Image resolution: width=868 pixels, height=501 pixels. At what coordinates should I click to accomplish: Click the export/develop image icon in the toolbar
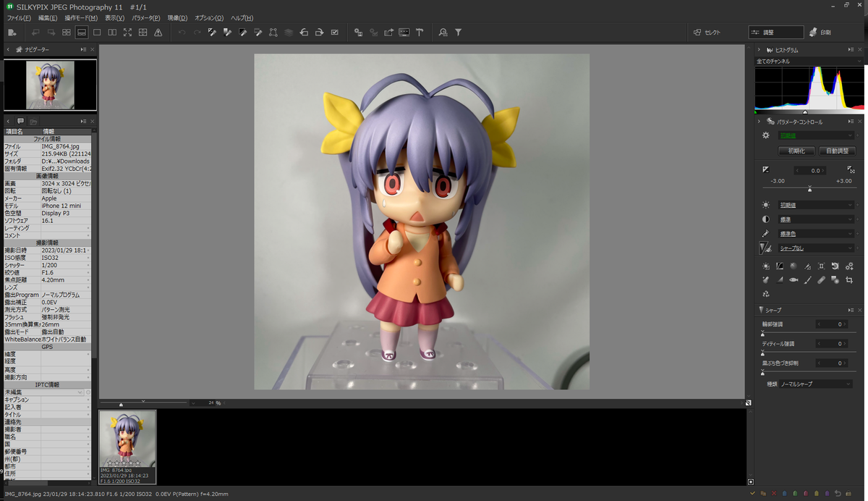(388, 33)
